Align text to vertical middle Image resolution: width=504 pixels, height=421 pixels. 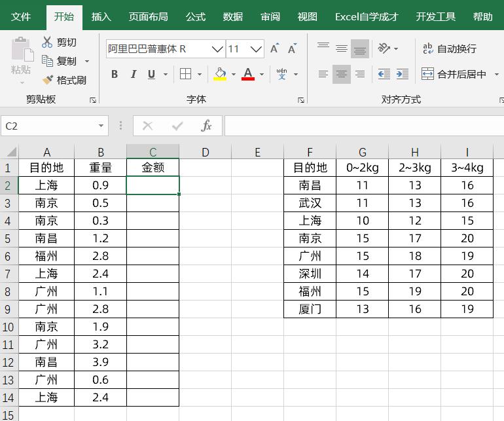pyautogui.click(x=342, y=48)
